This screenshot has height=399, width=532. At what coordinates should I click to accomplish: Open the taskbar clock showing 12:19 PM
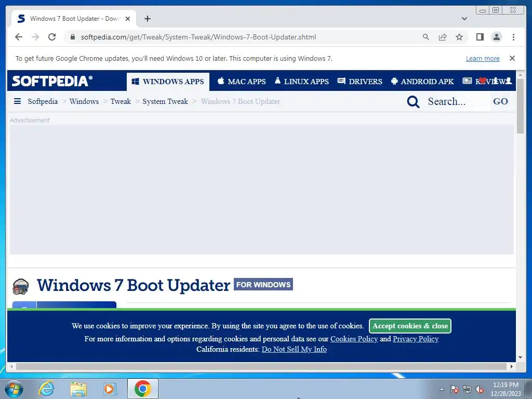point(506,389)
